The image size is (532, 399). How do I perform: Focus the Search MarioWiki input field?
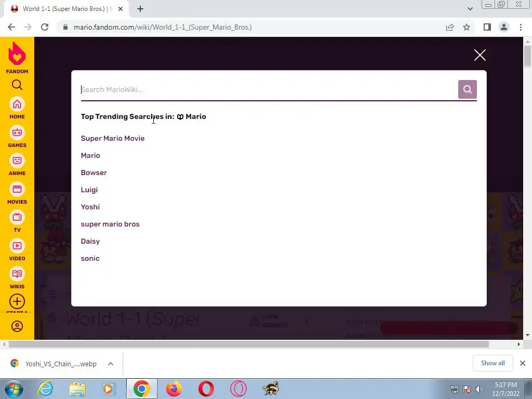[269, 89]
